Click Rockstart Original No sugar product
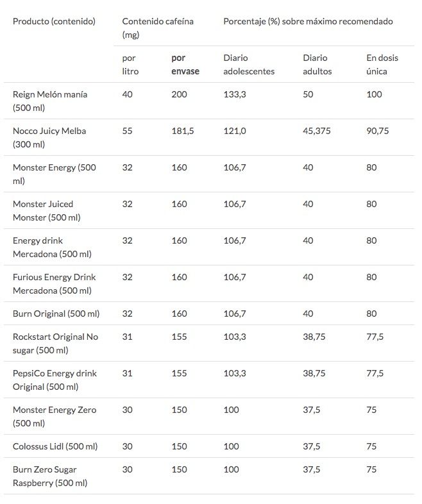The image size is (422, 504). (55, 343)
